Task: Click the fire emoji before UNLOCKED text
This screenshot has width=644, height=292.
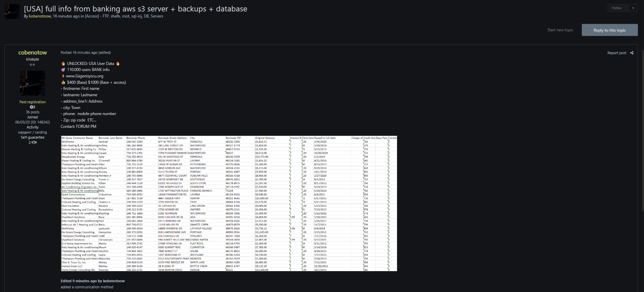Action: point(63,64)
